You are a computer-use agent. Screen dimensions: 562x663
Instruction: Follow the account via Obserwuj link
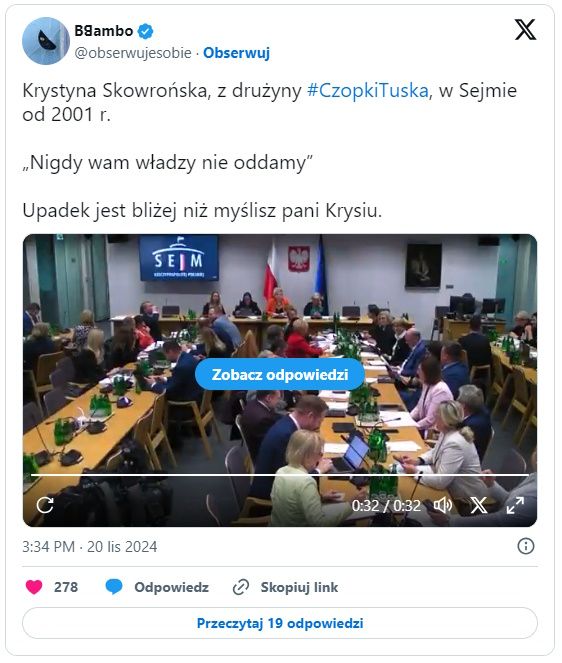point(236,53)
